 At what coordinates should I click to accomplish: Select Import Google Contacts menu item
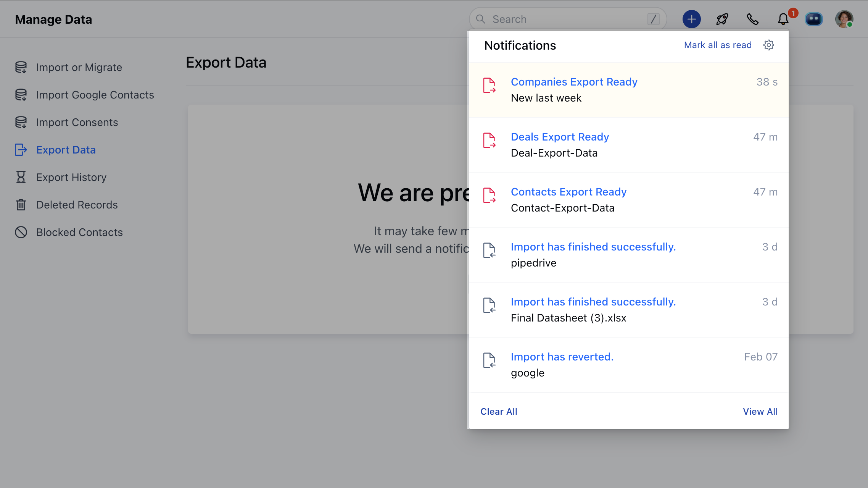pos(95,95)
